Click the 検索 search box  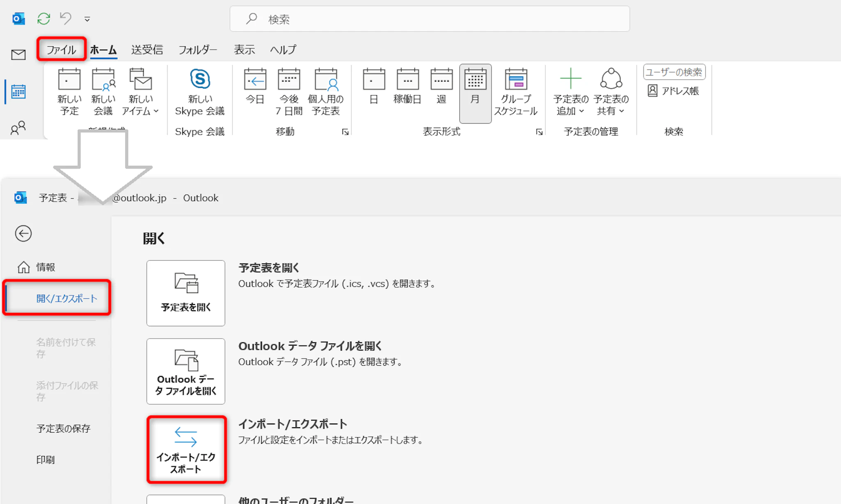coord(430,19)
